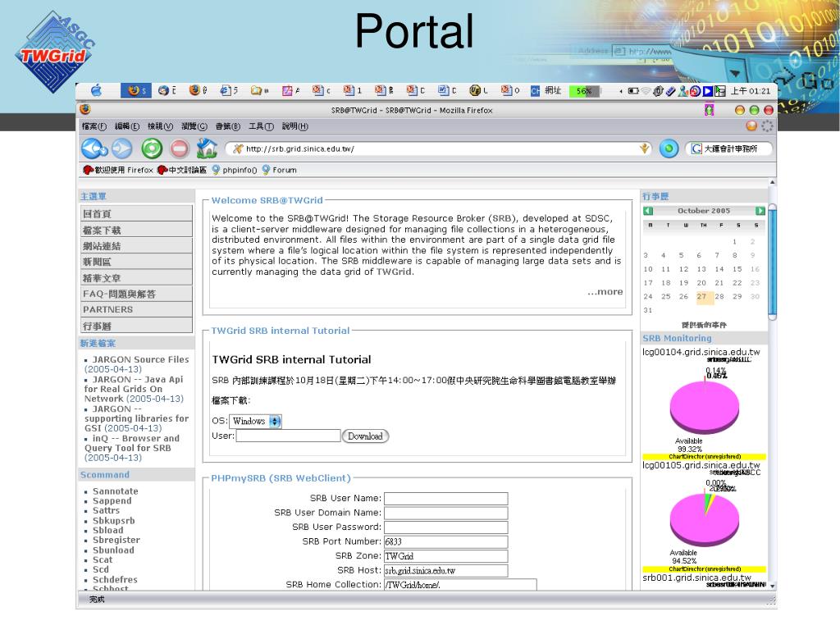Select 回首頁 in the main menu
Image resolution: width=840 pixels, height=630 pixels.
click(136, 214)
